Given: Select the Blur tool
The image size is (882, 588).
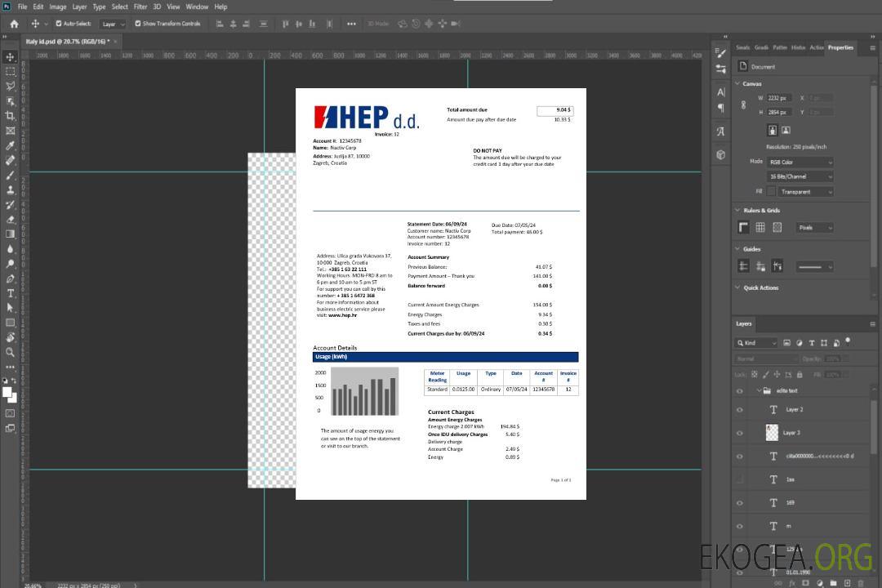Looking at the screenshot, I should [10, 249].
